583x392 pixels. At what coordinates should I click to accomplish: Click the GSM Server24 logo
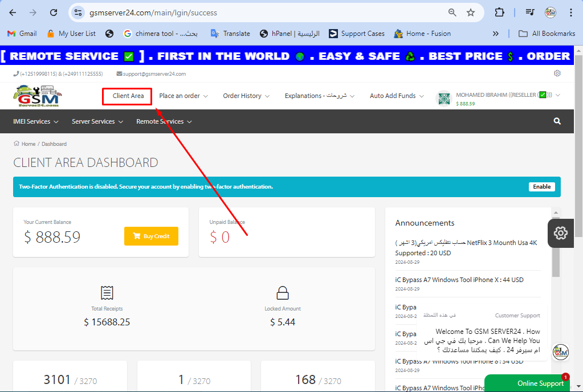[38, 96]
